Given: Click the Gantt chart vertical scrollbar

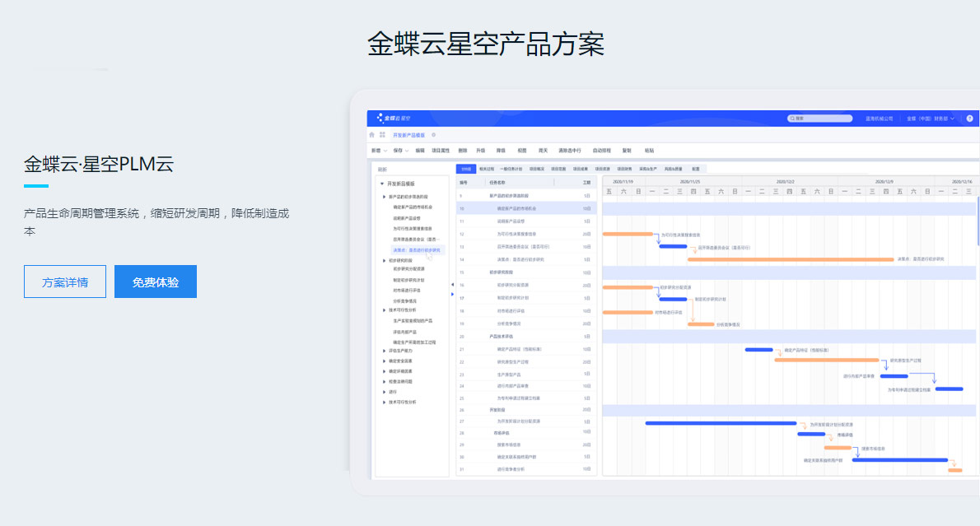Looking at the screenshot, I should [x=978, y=221].
